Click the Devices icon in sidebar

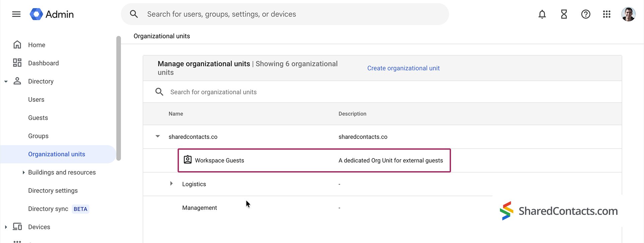coord(17,227)
